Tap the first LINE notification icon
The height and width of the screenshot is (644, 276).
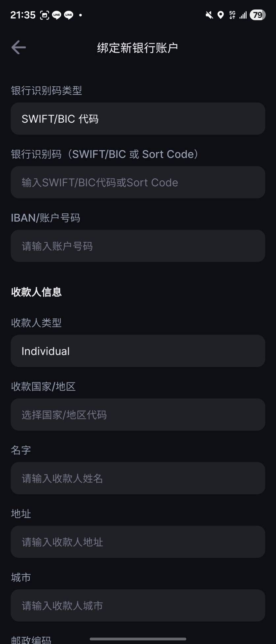click(x=57, y=15)
